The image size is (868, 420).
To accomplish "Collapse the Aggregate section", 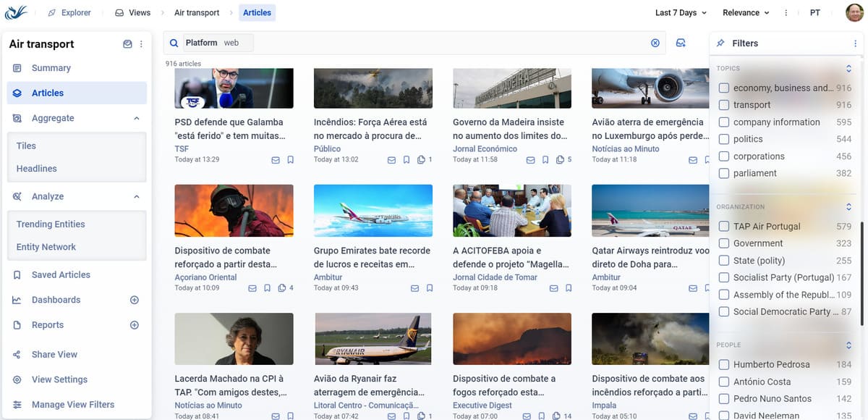I will coord(137,118).
